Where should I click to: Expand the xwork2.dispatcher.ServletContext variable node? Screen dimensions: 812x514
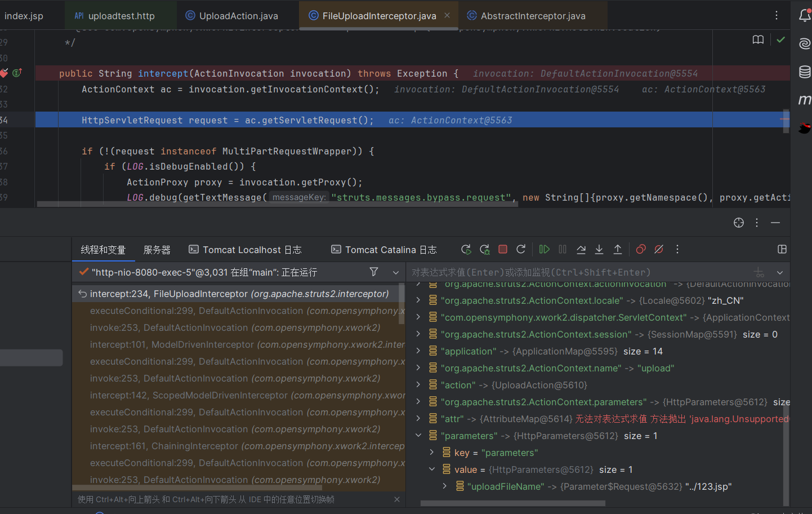click(x=418, y=317)
